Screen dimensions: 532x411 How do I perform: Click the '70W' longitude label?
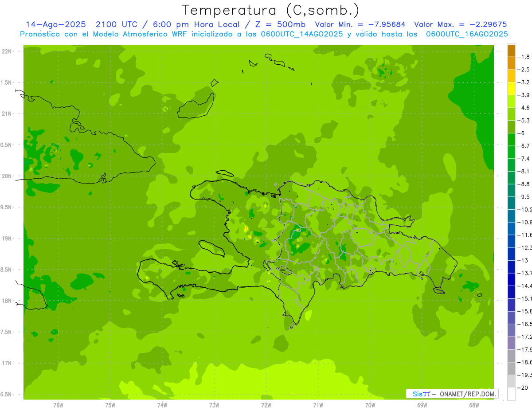(x=370, y=405)
